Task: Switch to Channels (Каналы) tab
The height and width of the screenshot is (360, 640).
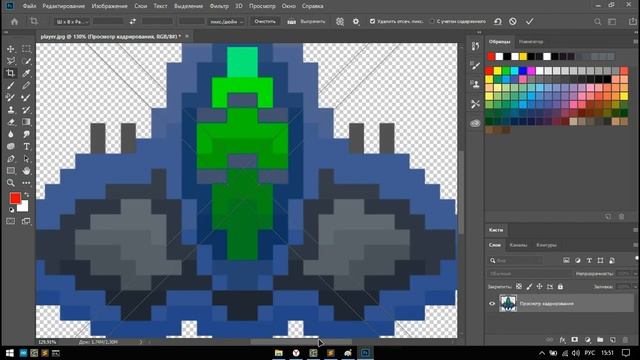Action: point(518,245)
